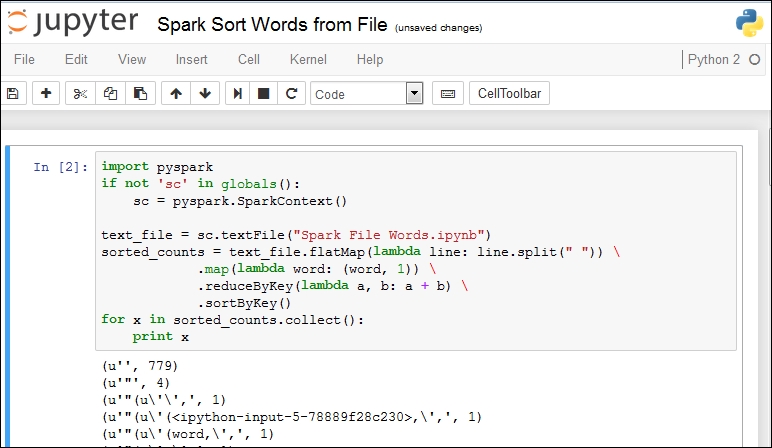
Task: Click the In [2]: prompt
Action: pos(61,167)
